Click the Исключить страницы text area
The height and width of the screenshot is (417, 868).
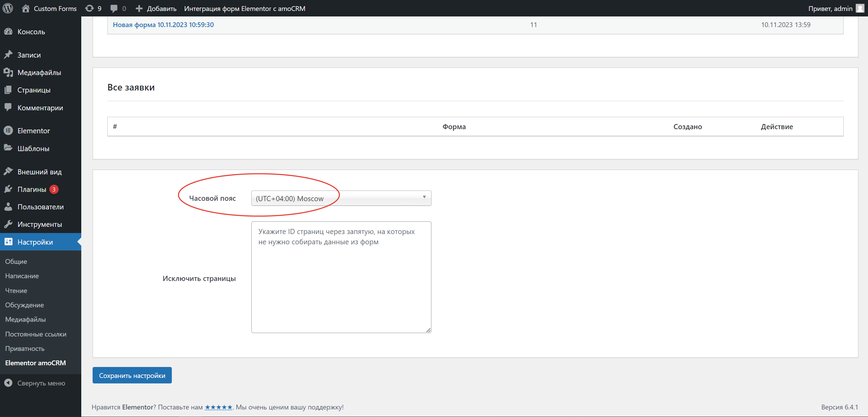(341, 278)
